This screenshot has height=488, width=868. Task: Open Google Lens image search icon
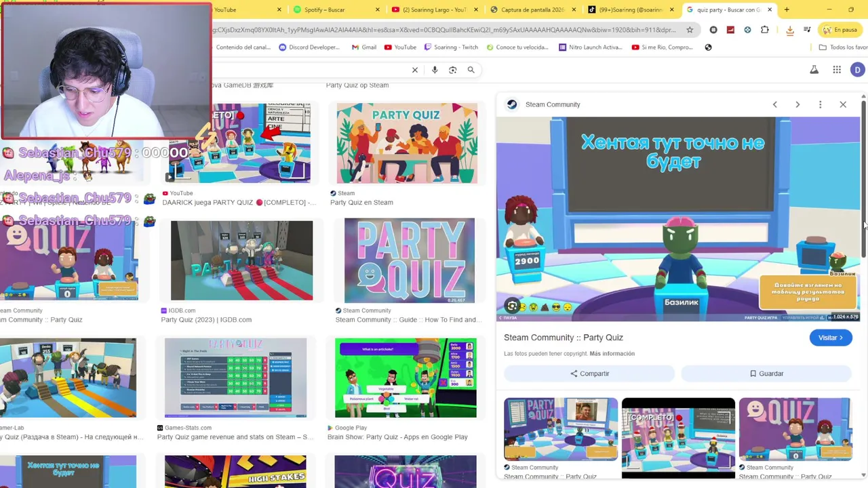[x=453, y=70]
